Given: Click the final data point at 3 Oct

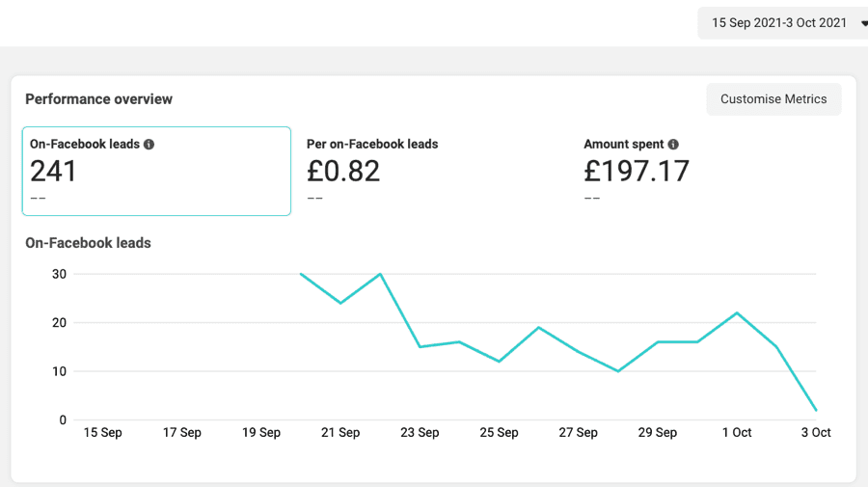Looking at the screenshot, I should point(816,410).
